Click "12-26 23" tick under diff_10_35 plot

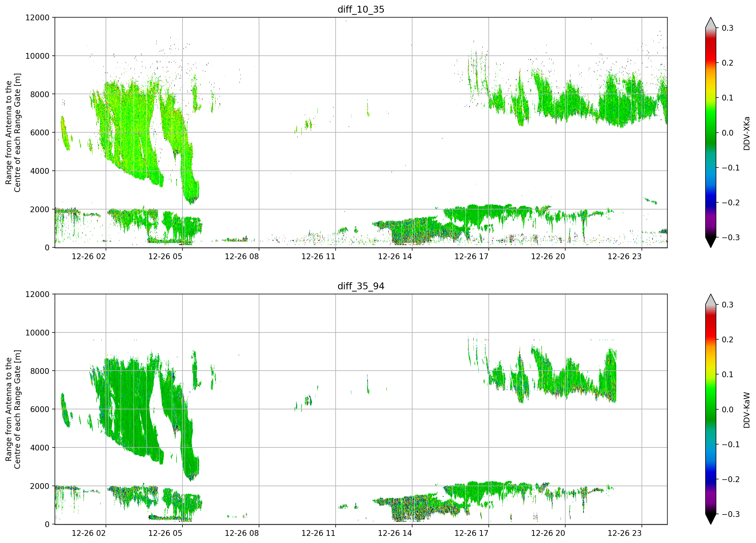tap(625, 256)
